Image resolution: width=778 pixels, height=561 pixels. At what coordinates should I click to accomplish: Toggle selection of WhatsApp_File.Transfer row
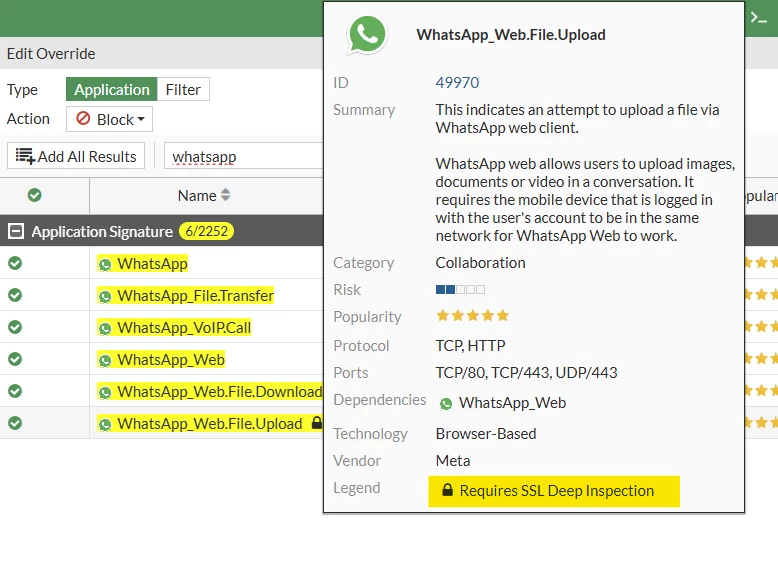pos(15,295)
